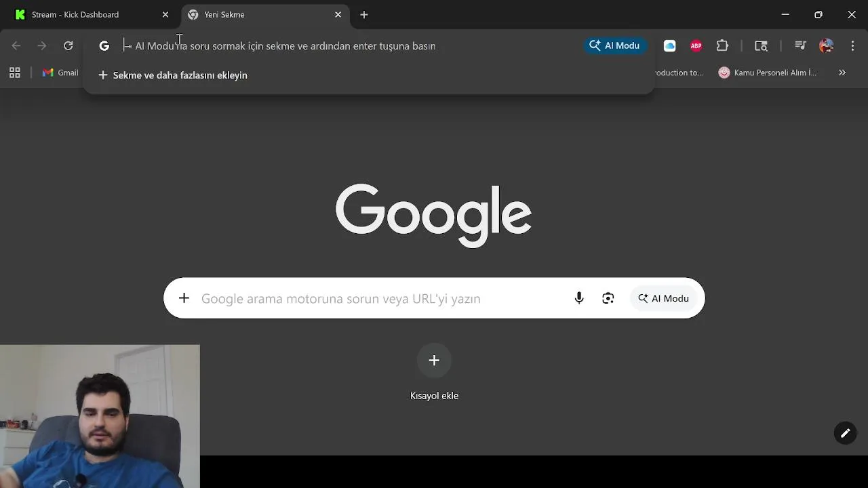Close the Stream - Kick Dashboard tab

tap(165, 14)
